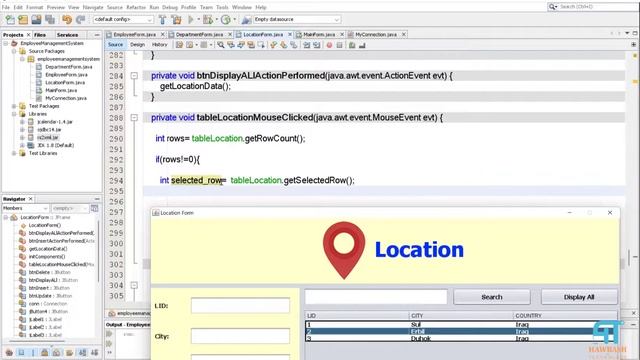Image resolution: width=640 pixels, height=360 pixels.
Task: Collapse the Libraries tree node
Action: (14, 114)
